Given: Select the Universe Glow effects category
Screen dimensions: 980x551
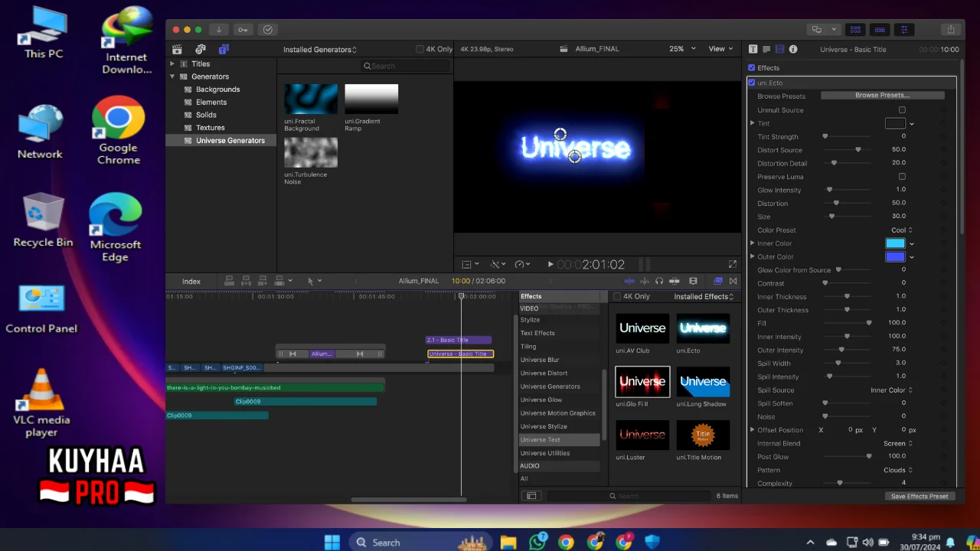Looking at the screenshot, I should [541, 399].
